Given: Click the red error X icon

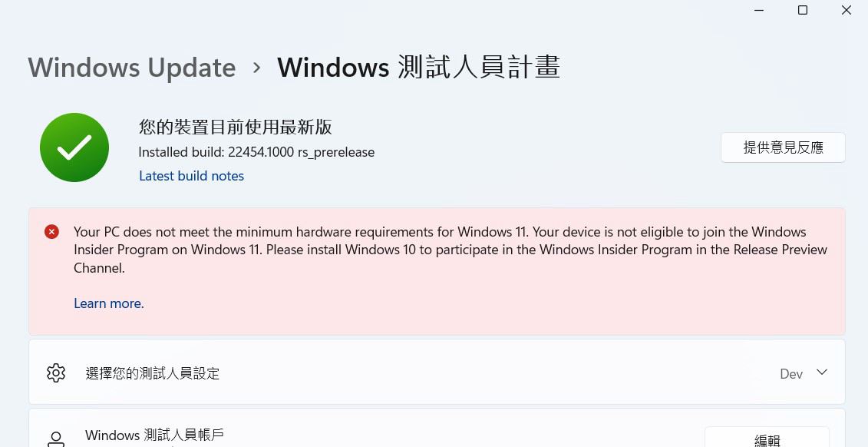Looking at the screenshot, I should [x=51, y=231].
